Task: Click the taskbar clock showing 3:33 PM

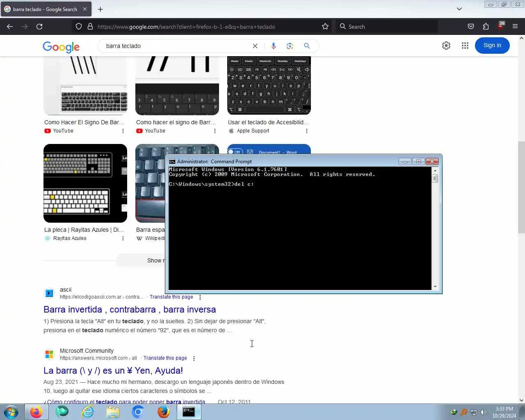Action: [504, 412]
